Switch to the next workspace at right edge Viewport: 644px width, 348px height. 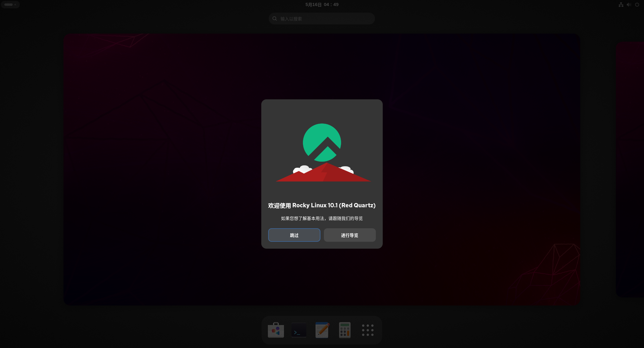tap(630, 169)
